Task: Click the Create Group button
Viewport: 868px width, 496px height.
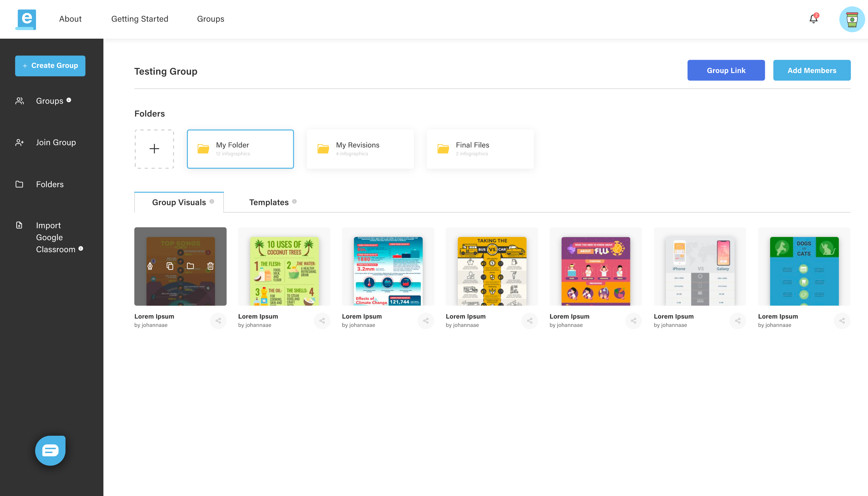Action: pyautogui.click(x=50, y=65)
